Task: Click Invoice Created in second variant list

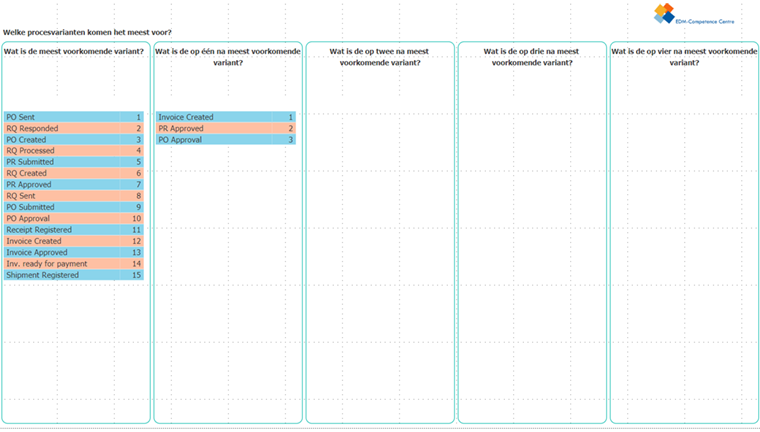Action: tap(225, 117)
